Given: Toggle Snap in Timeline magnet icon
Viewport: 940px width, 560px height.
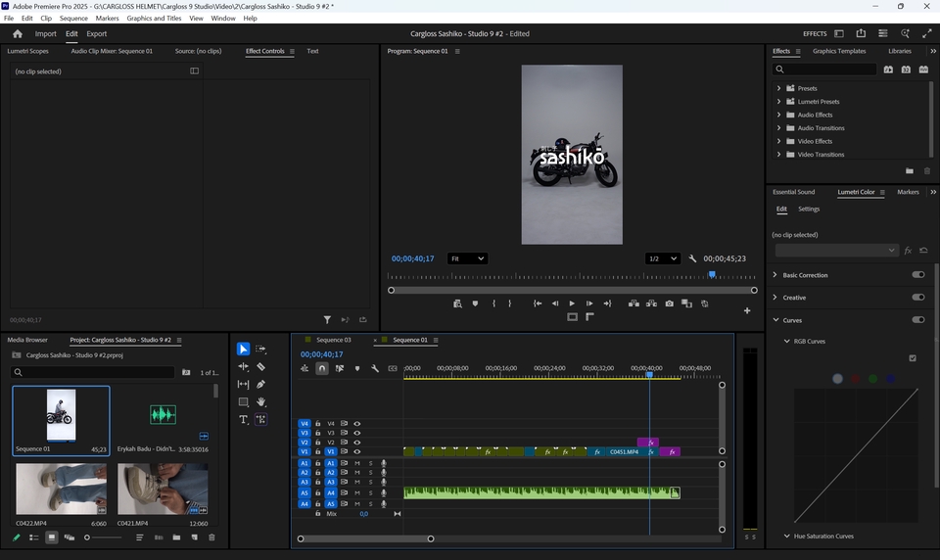Looking at the screenshot, I should click(322, 369).
